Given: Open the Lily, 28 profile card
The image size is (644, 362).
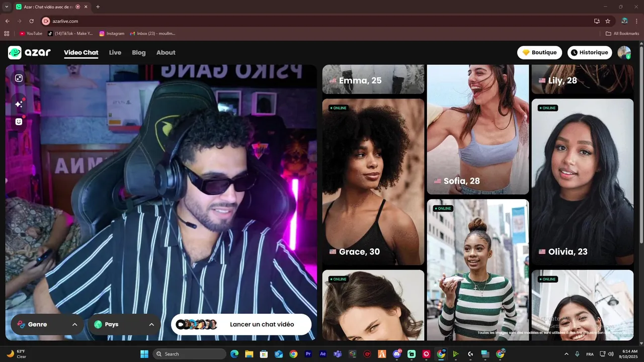Looking at the screenshot, I should coord(583,79).
